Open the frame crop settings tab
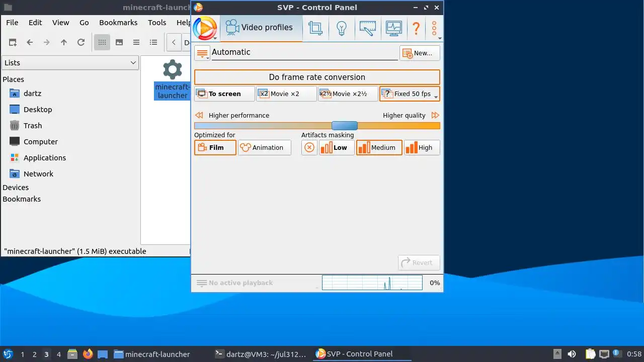Screen dimensions: 644x362 315,28
